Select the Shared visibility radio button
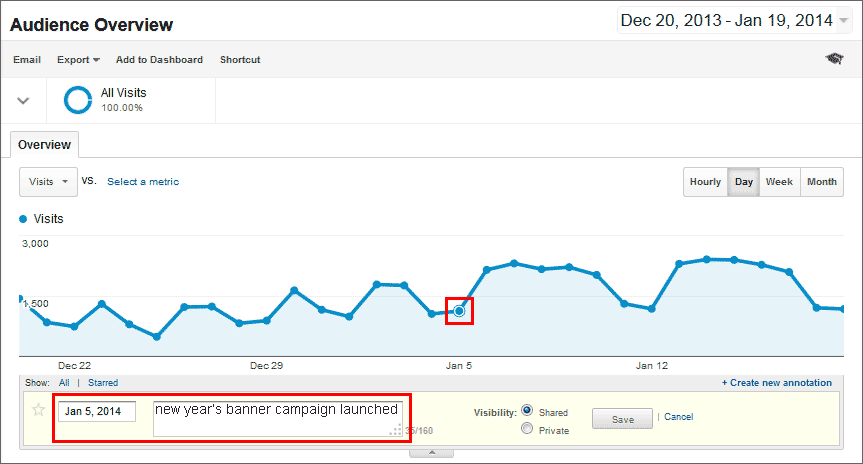863x464 pixels. coord(527,410)
